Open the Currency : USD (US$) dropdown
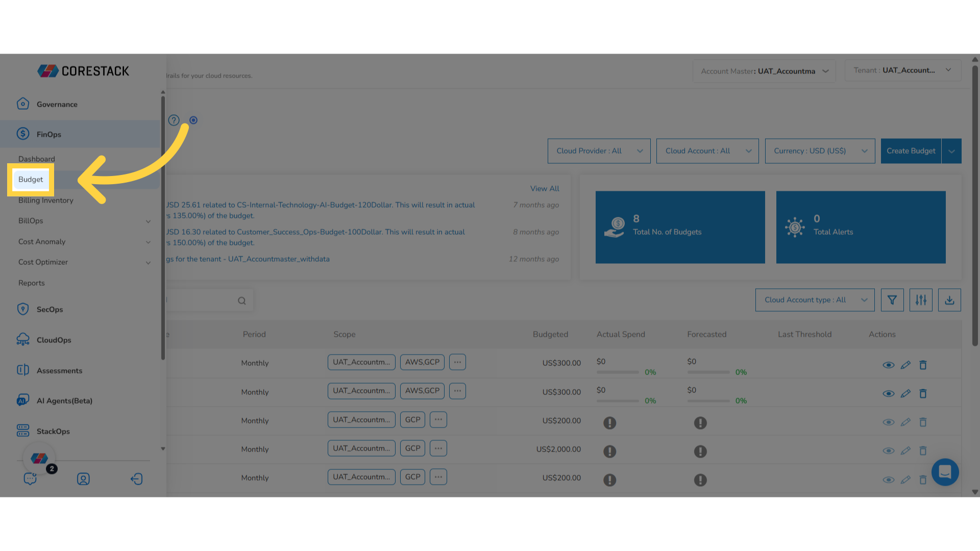This screenshot has height=551, width=980. [820, 151]
